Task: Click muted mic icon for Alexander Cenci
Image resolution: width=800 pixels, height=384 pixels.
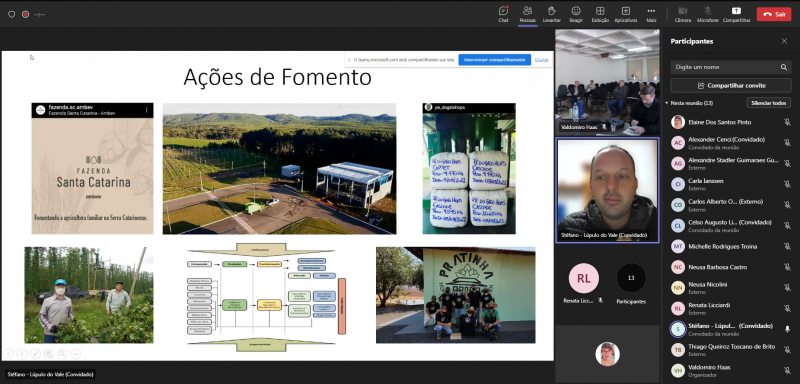Action: click(x=787, y=143)
